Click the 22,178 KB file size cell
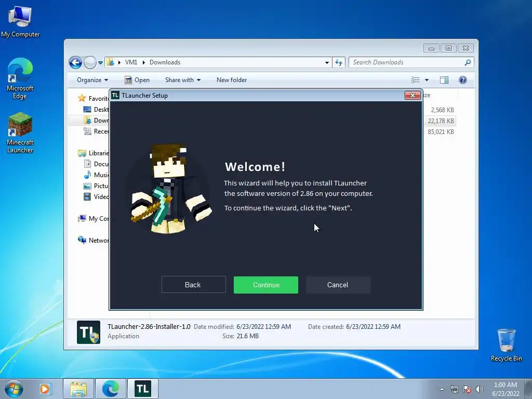The width and height of the screenshot is (532, 399). click(x=441, y=121)
